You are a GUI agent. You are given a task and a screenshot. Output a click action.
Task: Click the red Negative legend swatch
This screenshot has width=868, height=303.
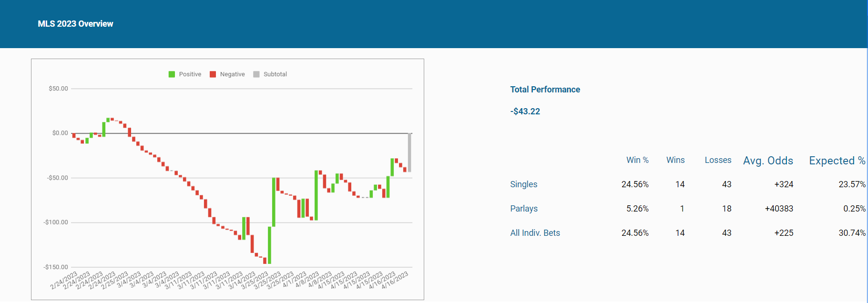tap(213, 74)
